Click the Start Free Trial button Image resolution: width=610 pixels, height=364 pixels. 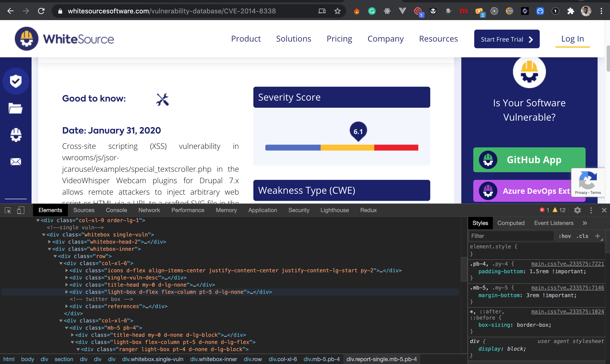point(507,39)
